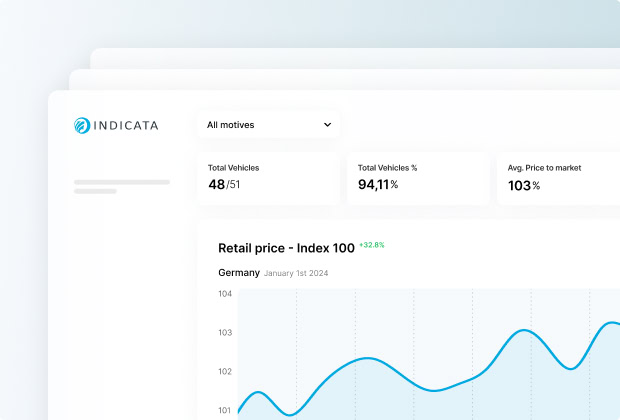Click the INDICATA brand name text
The image size is (620, 420).
click(x=125, y=126)
